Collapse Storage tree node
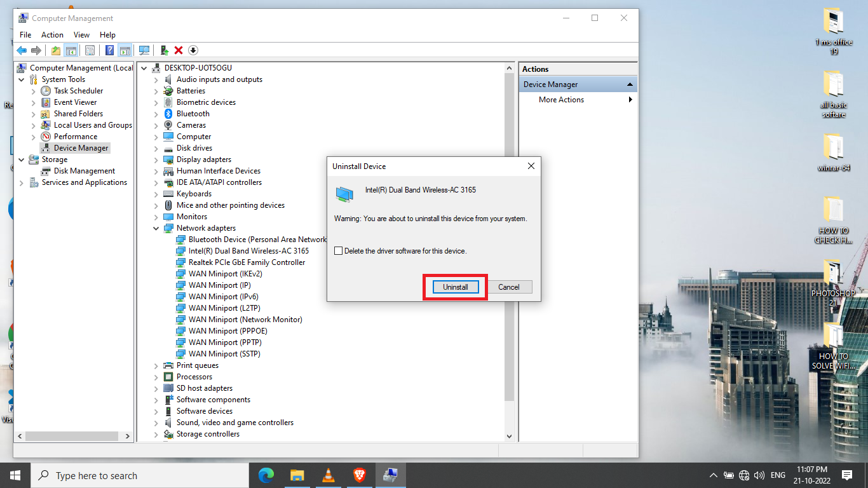Screen dimensions: 868x488 pos(22,159)
